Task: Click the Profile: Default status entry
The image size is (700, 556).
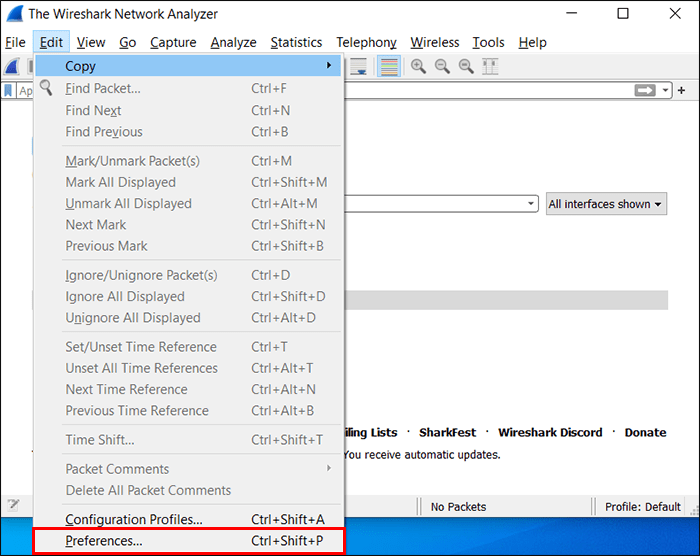Action: [x=642, y=507]
